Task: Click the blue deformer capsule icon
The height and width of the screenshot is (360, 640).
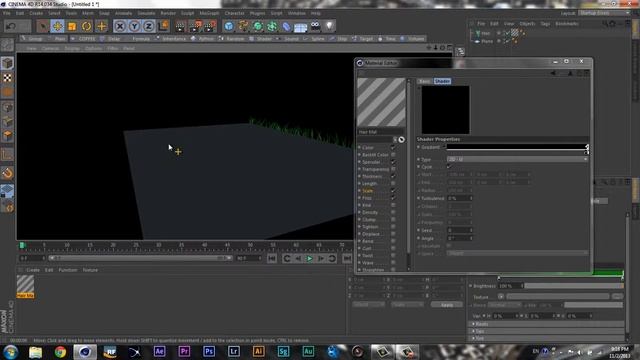Action: coord(287,27)
